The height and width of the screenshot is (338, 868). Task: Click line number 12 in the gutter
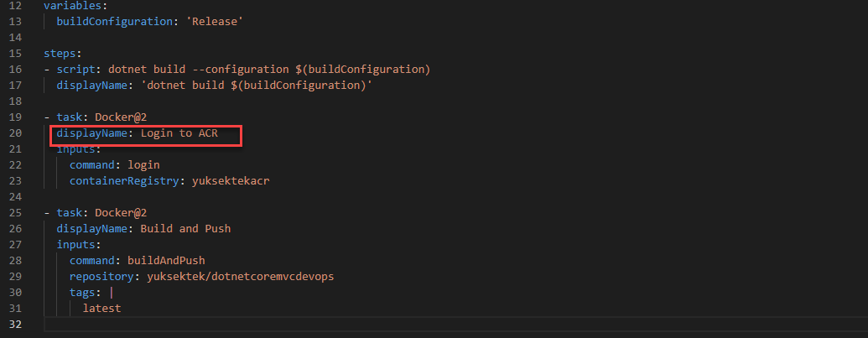coord(15,6)
